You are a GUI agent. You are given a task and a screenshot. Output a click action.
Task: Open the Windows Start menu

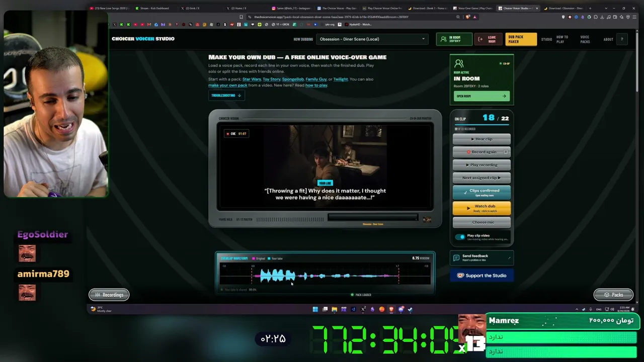click(x=315, y=309)
